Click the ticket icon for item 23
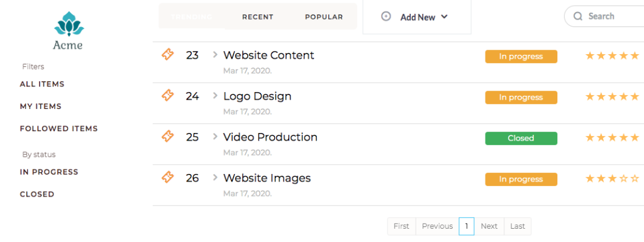 [167, 54]
